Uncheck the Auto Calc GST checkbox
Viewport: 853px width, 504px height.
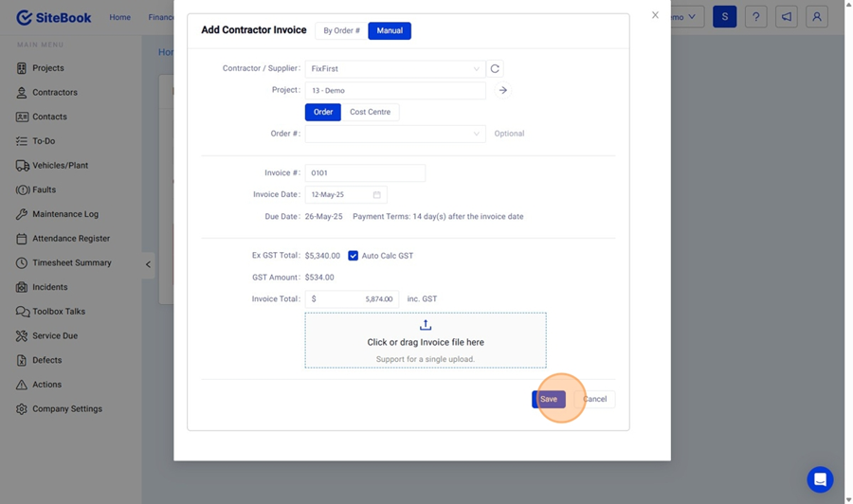(x=353, y=256)
